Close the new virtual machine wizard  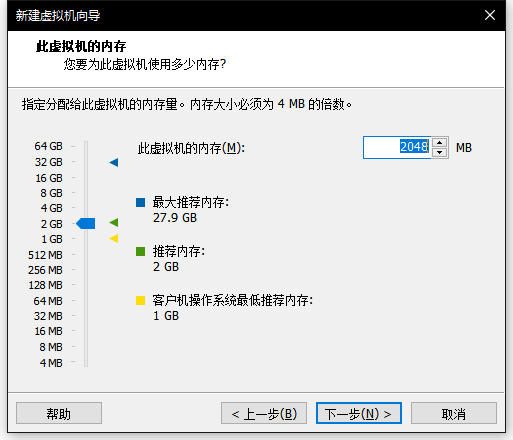pos(490,15)
